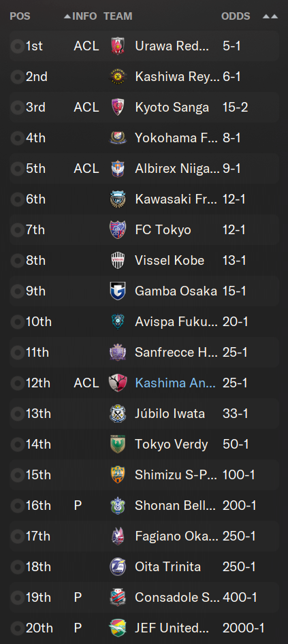Click the Kashiwa Reysol club badge
Screen dimensions: 288x644
tap(118, 77)
